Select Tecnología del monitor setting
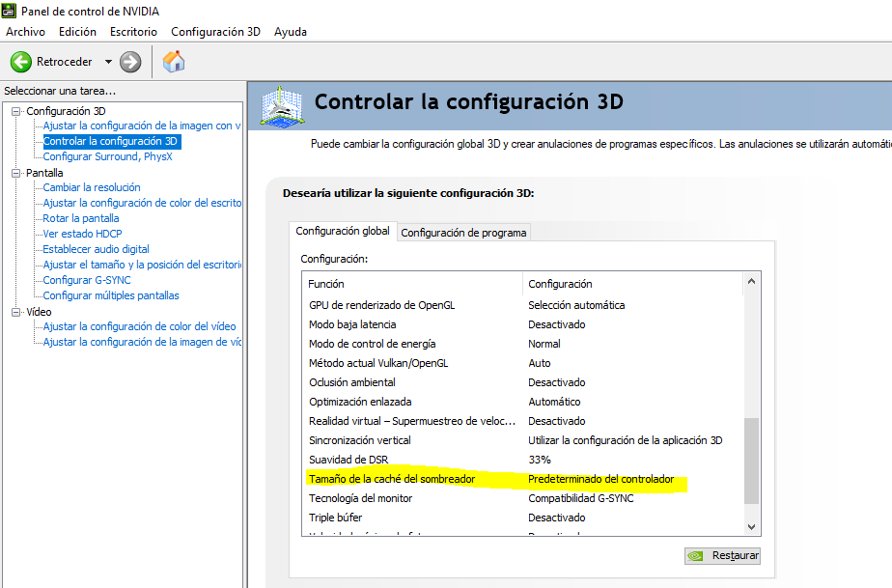Screen dimensions: 892x588 (x=523, y=498)
